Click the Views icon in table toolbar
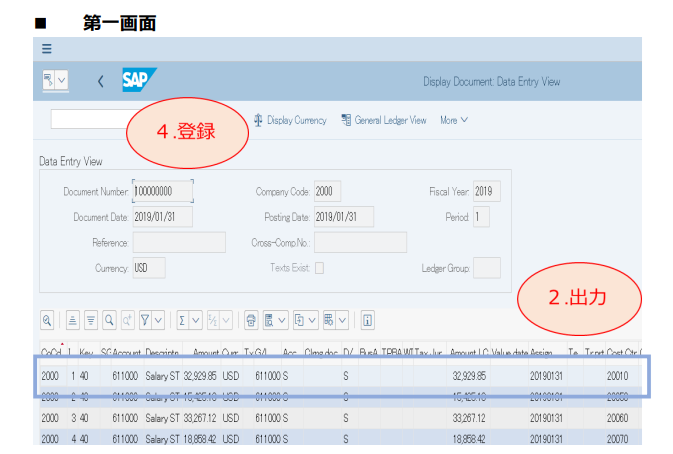Image resolution: width=673 pixels, height=454 pixels. [x=269, y=320]
